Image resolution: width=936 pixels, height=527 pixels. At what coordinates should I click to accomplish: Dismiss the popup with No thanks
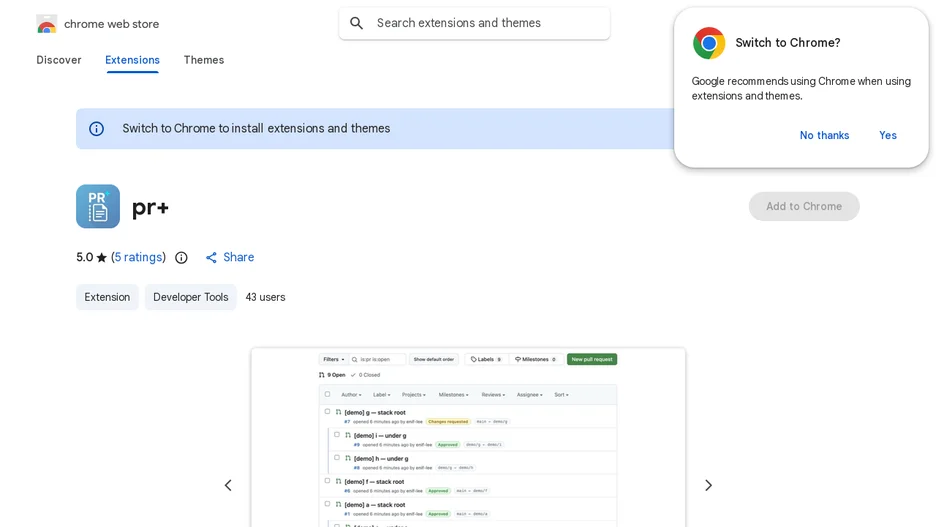[x=824, y=135]
